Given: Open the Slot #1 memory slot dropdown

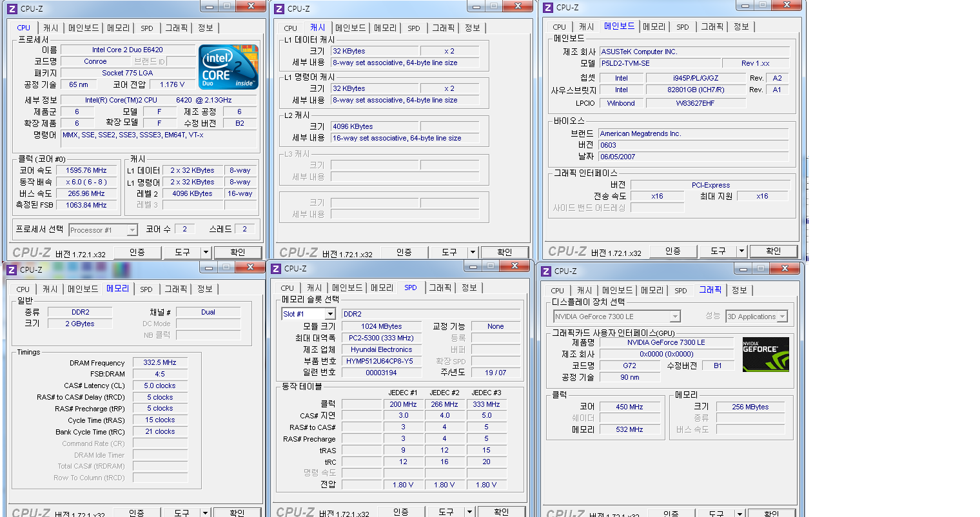Looking at the screenshot, I should click(x=308, y=314).
